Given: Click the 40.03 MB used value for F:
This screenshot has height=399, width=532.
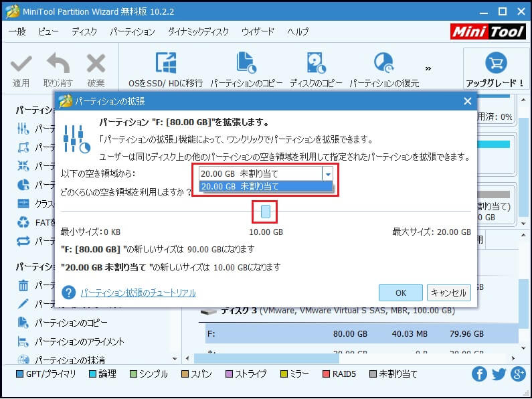Looking at the screenshot, I should 410,334.
